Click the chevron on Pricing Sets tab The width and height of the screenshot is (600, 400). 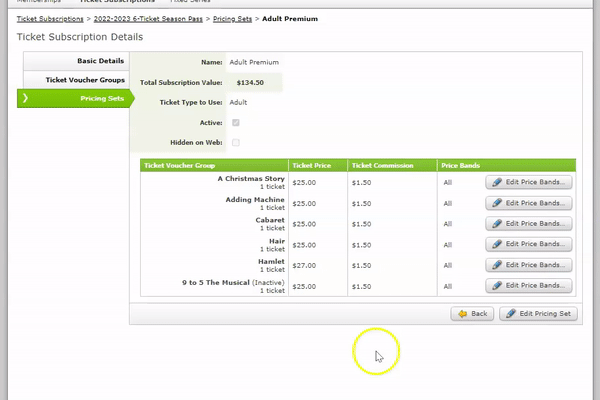[x=25, y=98]
